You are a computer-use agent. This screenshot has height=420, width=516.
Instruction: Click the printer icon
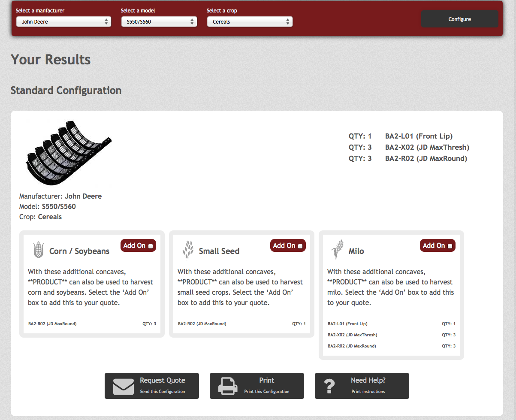point(228,386)
